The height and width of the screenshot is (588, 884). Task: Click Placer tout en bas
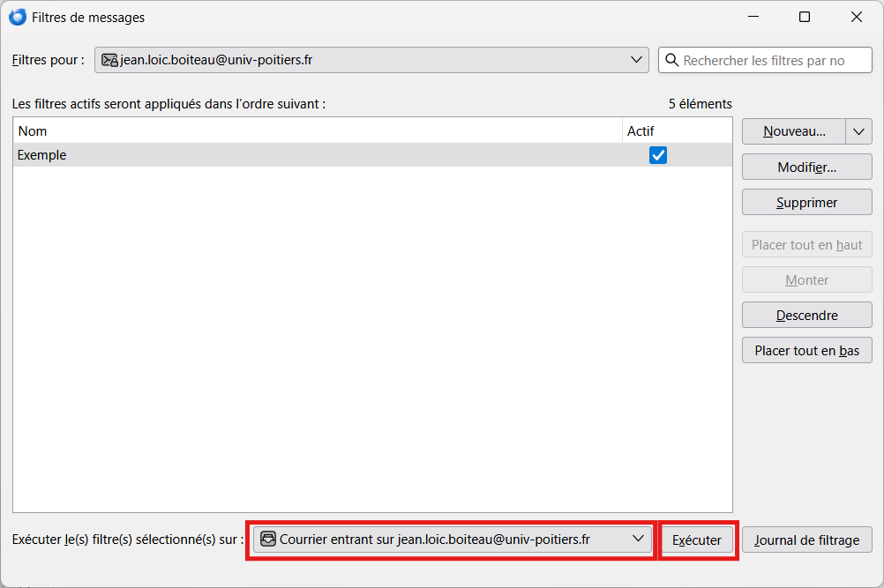pyautogui.click(x=806, y=350)
